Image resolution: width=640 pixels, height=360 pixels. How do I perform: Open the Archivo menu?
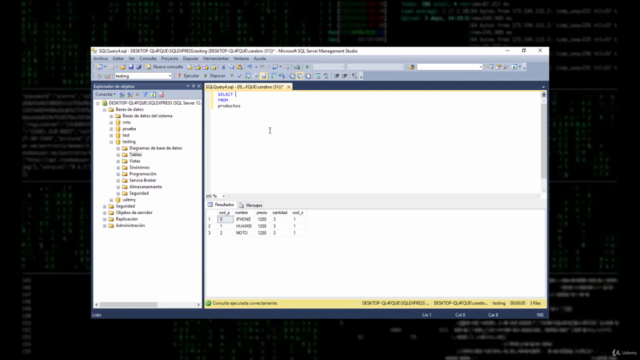[x=100, y=58]
